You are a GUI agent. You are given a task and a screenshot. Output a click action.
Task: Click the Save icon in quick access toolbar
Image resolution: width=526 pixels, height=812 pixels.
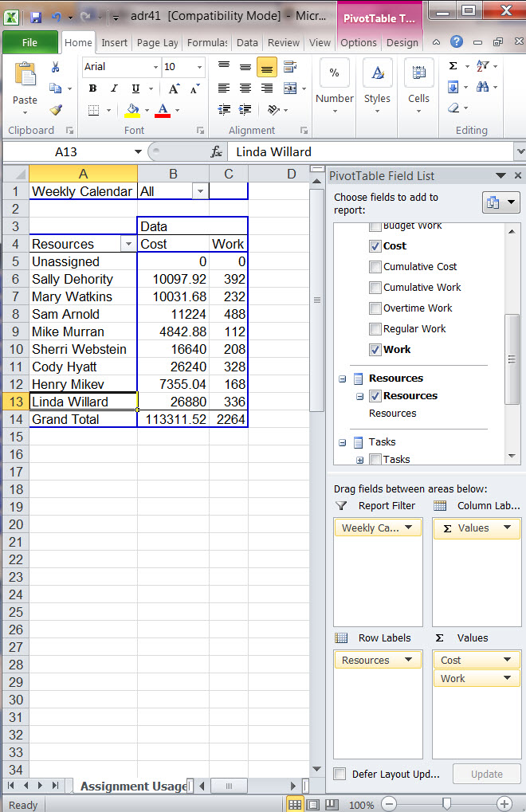[x=36, y=16]
